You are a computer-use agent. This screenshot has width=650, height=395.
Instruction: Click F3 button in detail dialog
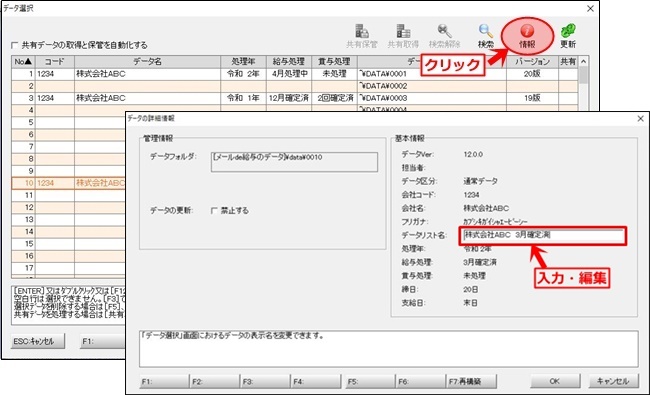265,381
